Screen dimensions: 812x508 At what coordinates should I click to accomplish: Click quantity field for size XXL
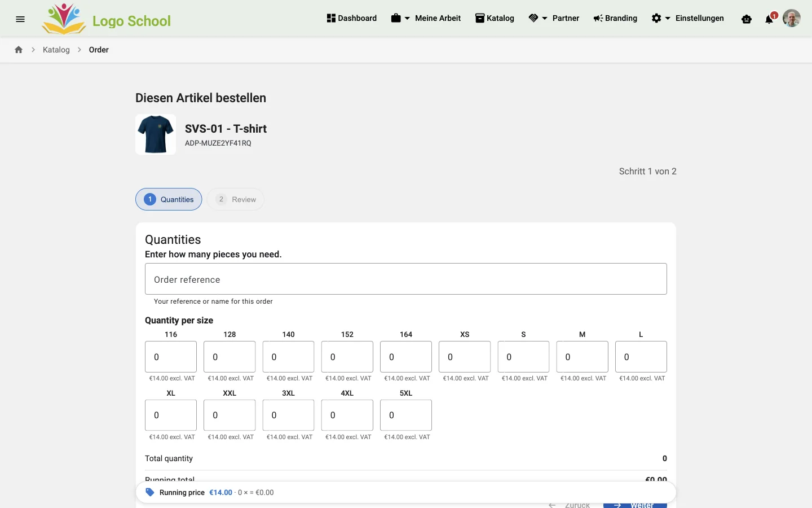(230, 415)
